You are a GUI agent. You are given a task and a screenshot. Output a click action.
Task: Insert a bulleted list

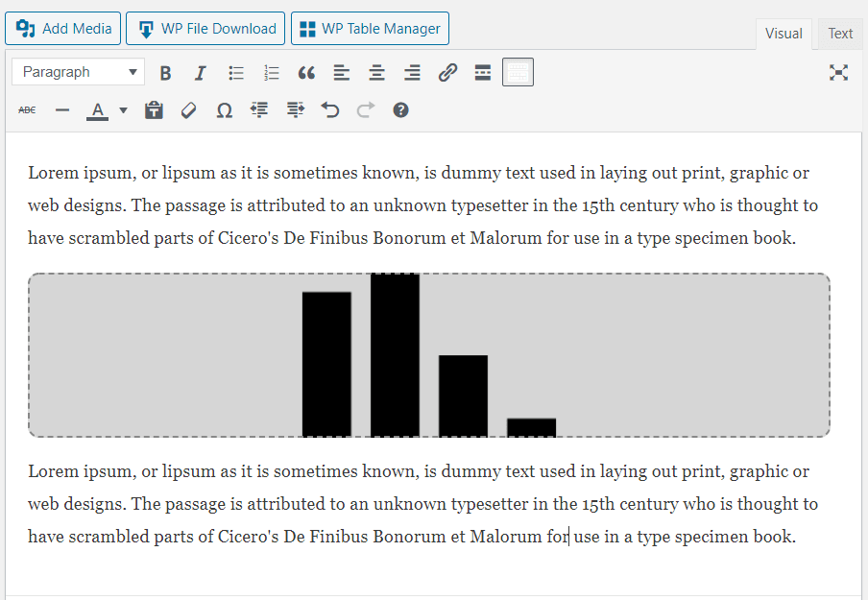tap(236, 73)
